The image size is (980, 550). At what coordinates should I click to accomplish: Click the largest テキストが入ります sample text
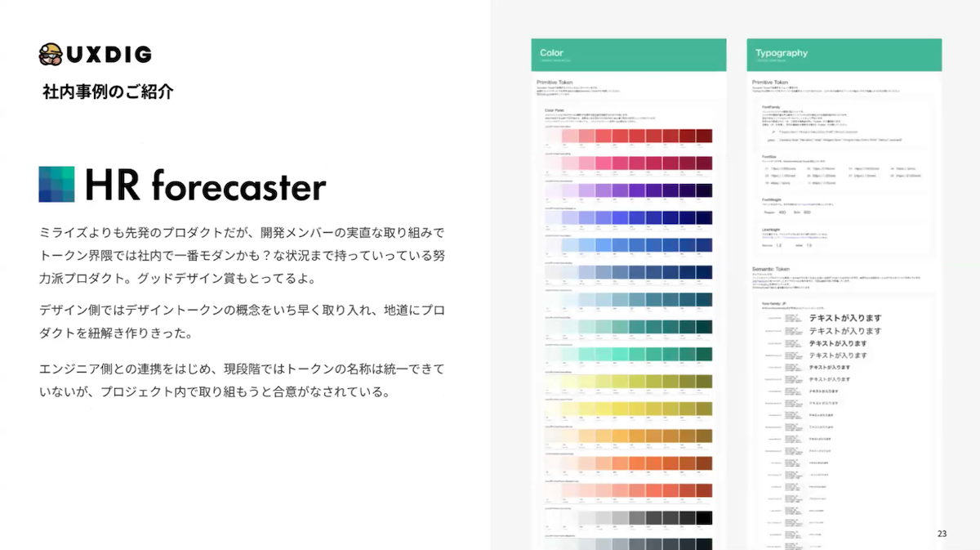[845, 318]
